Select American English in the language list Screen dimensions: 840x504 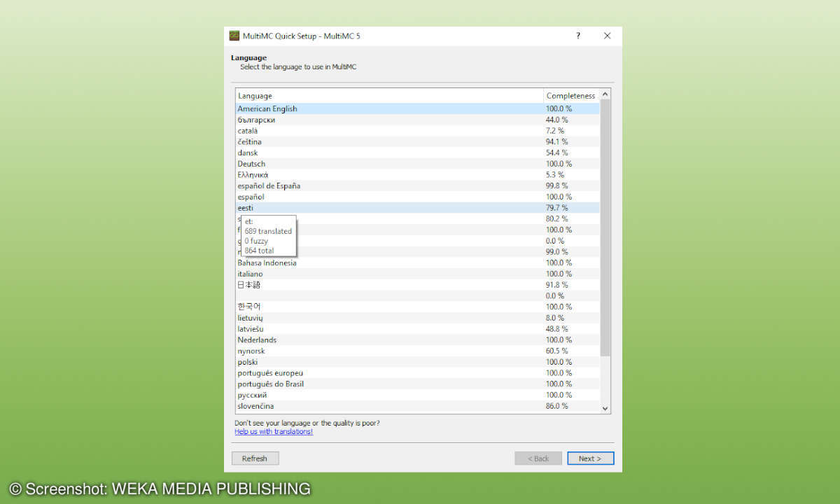pyautogui.click(x=418, y=108)
